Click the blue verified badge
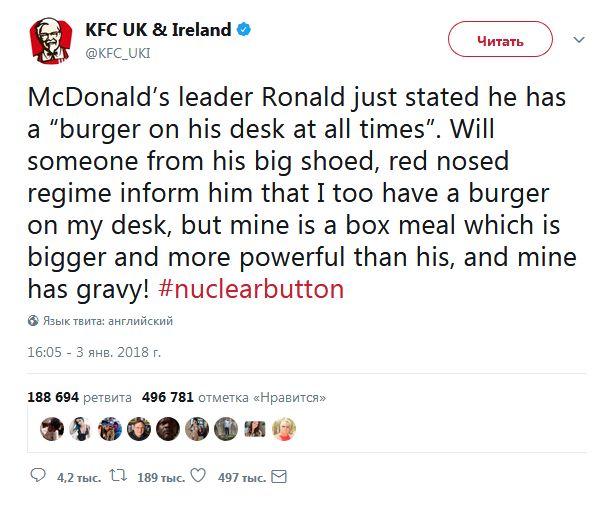606x507 pixels. pyautogui.click(x=243, y=30)
